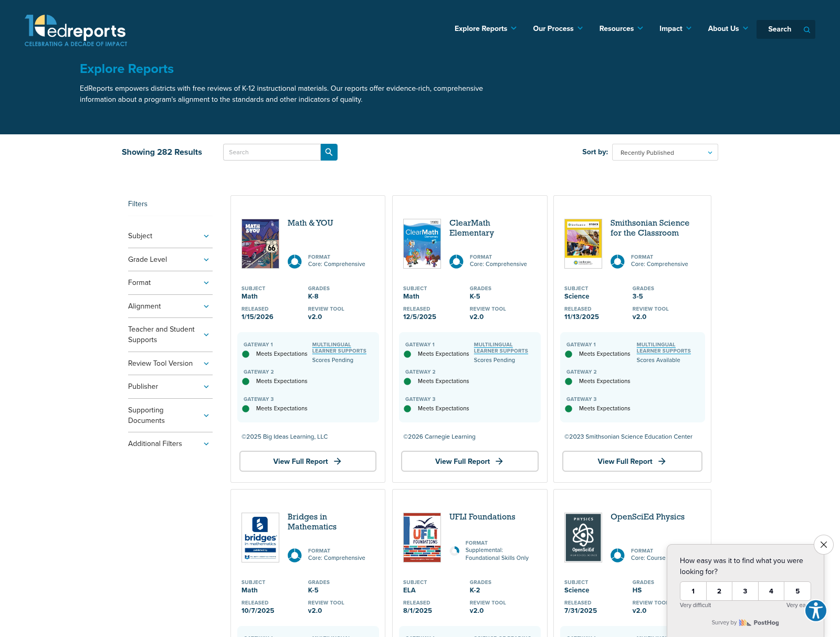The width and height of the screenshot is (840, 637).
Task: Open the Recently Published sort dropdown
Action: pos(665,152)
